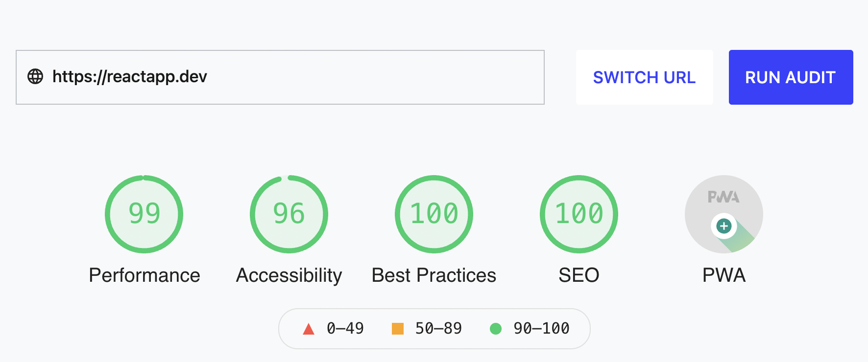Click the red triangle legend marker
Screen dimensions: 868x362
click(309, 328)
